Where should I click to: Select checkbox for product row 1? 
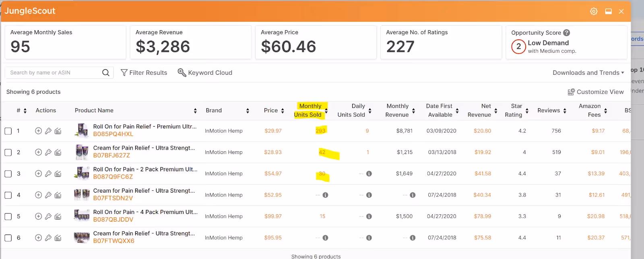(x=8, y=131)
